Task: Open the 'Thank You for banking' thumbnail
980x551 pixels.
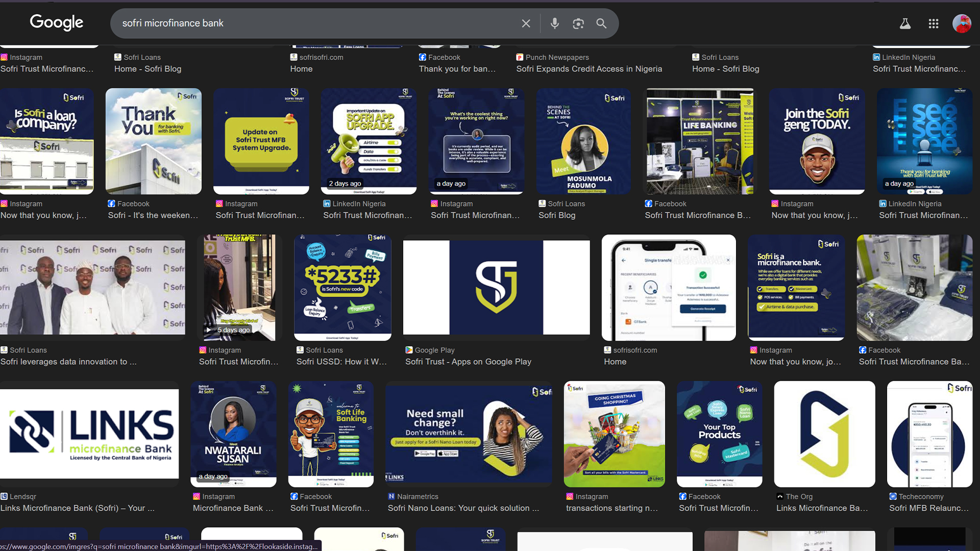Action: 153,141
